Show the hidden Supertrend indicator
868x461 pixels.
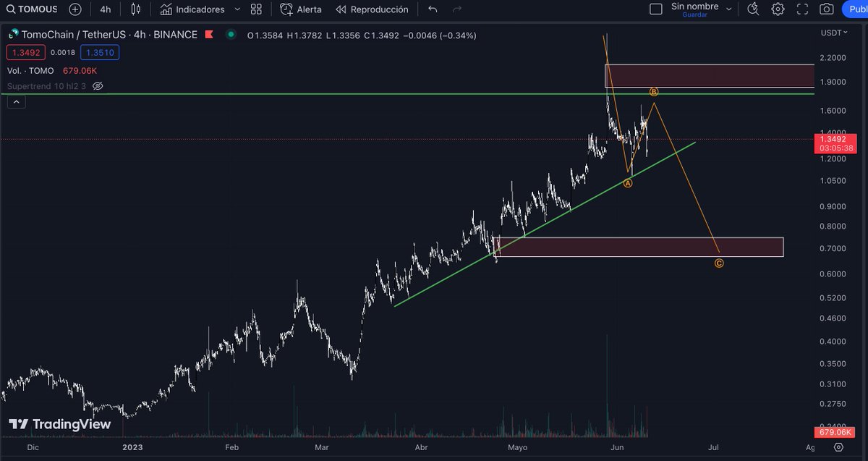point(98,85)
